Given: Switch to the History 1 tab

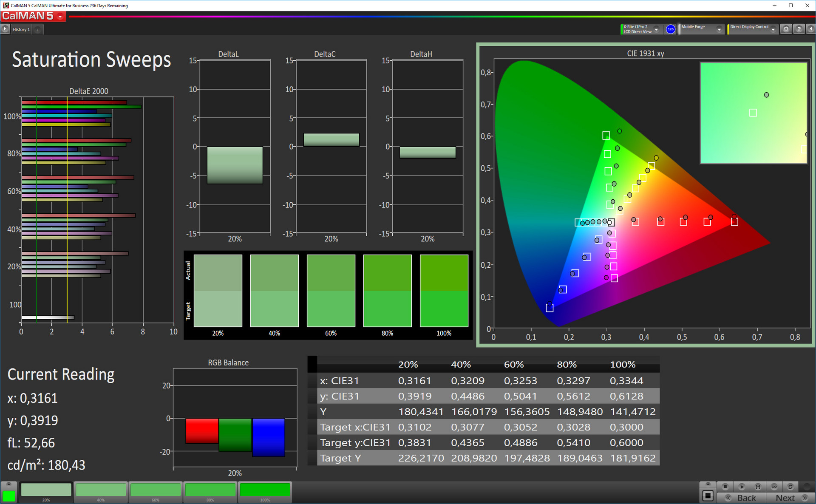Looking at the screenshot, I should 21,29.
